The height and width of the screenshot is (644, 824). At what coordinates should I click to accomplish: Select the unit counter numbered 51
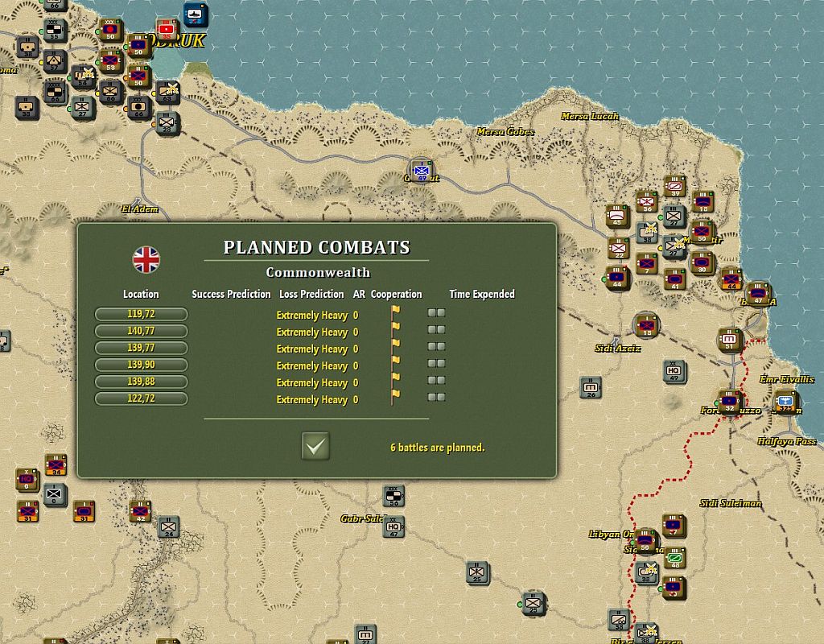[729, 341]
